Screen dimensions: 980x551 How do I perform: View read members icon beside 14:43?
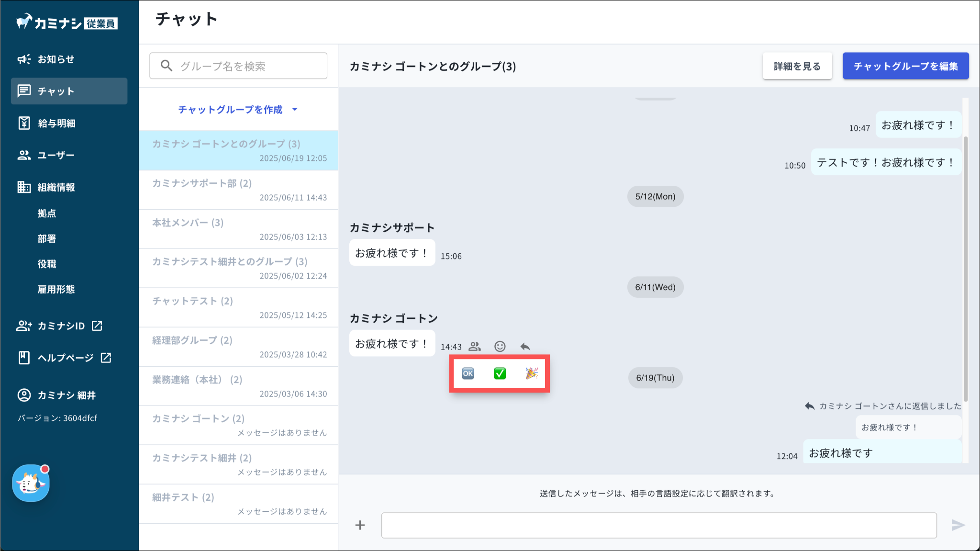point(474,346)
